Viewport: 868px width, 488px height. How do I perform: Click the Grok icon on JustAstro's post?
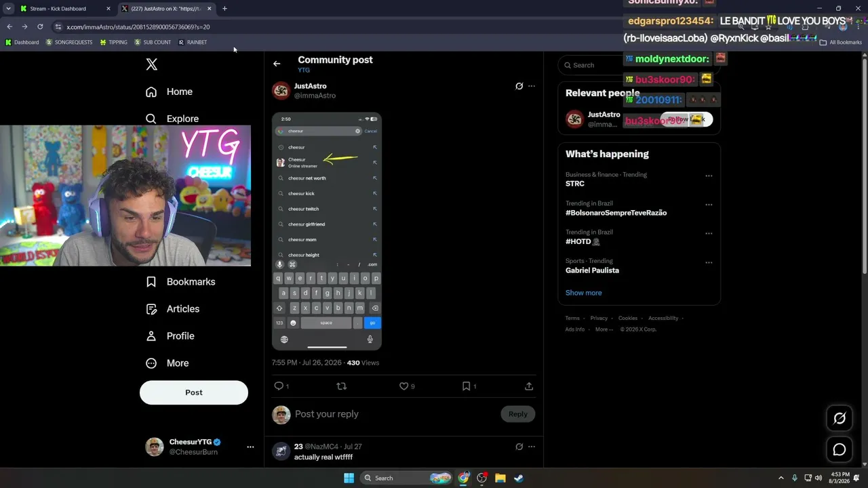[x=519, y=86]
